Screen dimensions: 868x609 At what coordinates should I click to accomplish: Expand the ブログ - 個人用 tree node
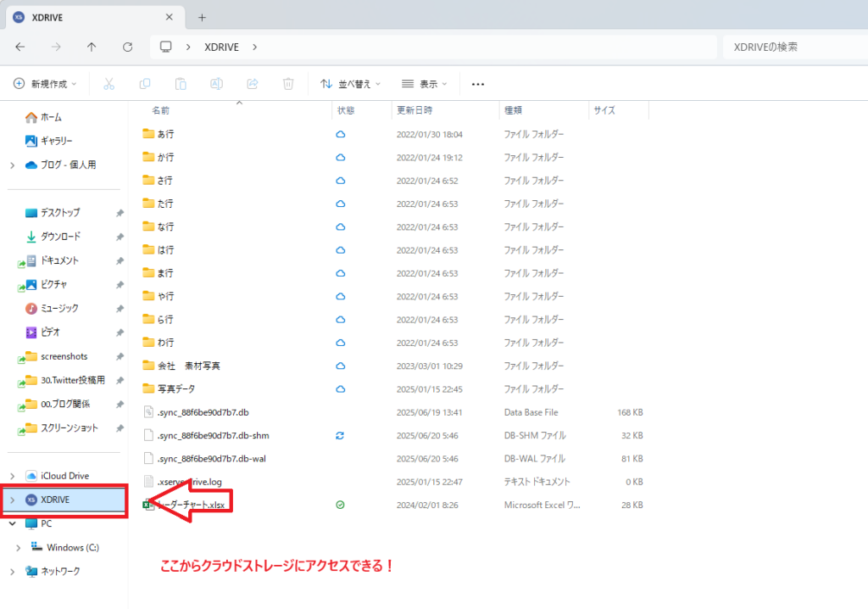click(x=12, y=165)
